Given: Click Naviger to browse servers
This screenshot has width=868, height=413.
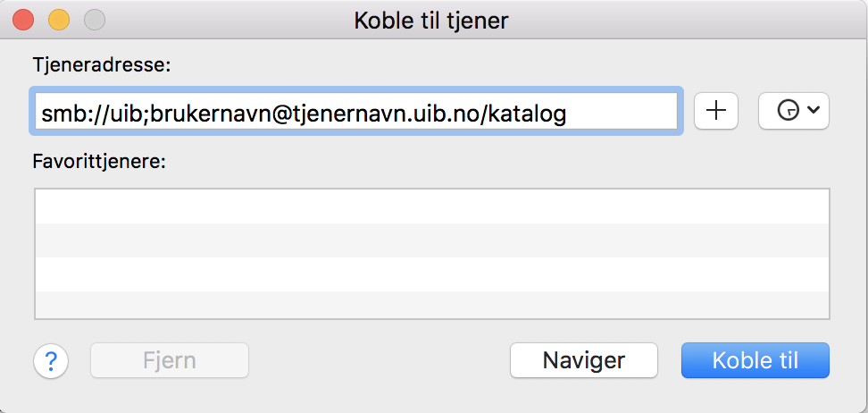Looking at the screenshot, I should click(x=583, y=360).
